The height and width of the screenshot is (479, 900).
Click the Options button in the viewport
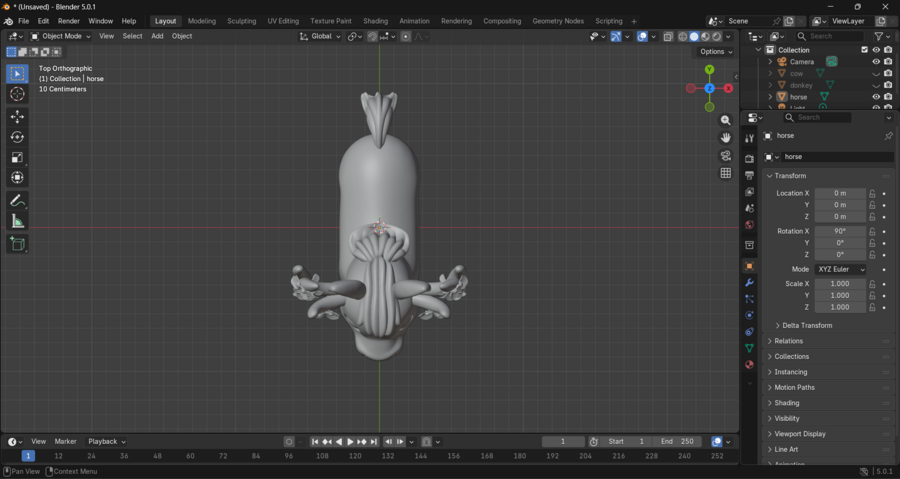click(x=715, y=52)
